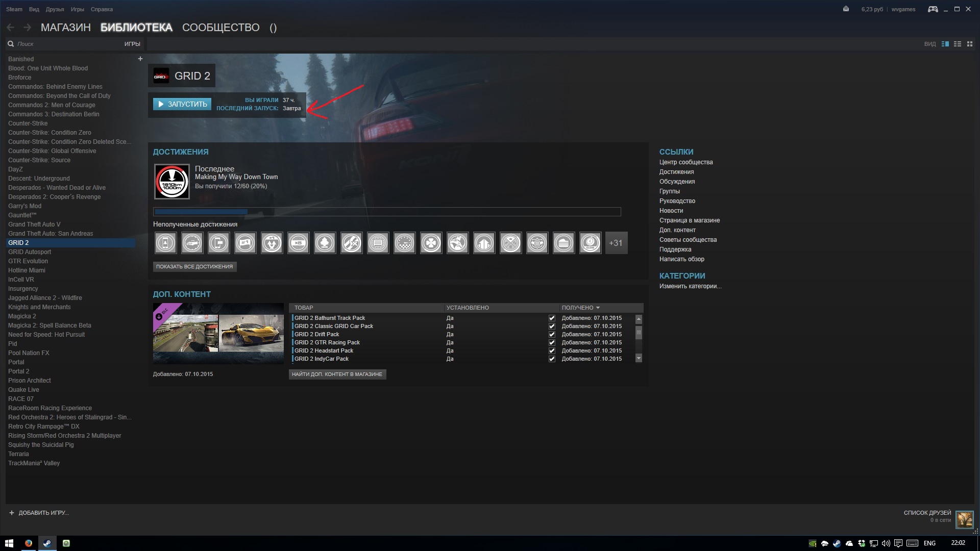
Task: Sort DLC by the ТОВАР column
Action: tap(366, 308)
